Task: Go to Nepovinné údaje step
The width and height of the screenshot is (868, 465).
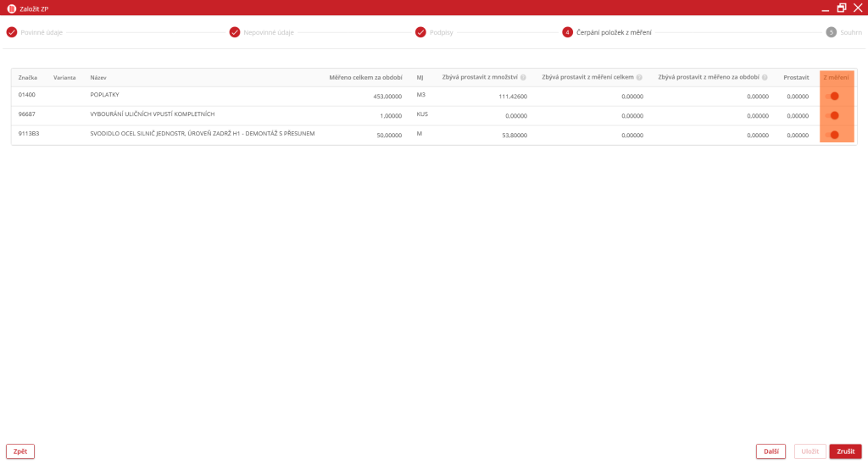Action: 269,32
